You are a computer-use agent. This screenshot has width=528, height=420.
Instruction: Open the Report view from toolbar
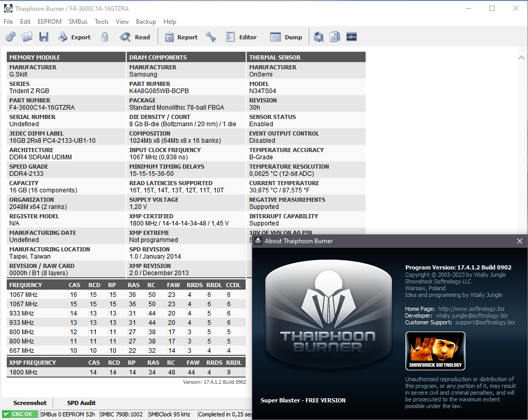point(181,37)
